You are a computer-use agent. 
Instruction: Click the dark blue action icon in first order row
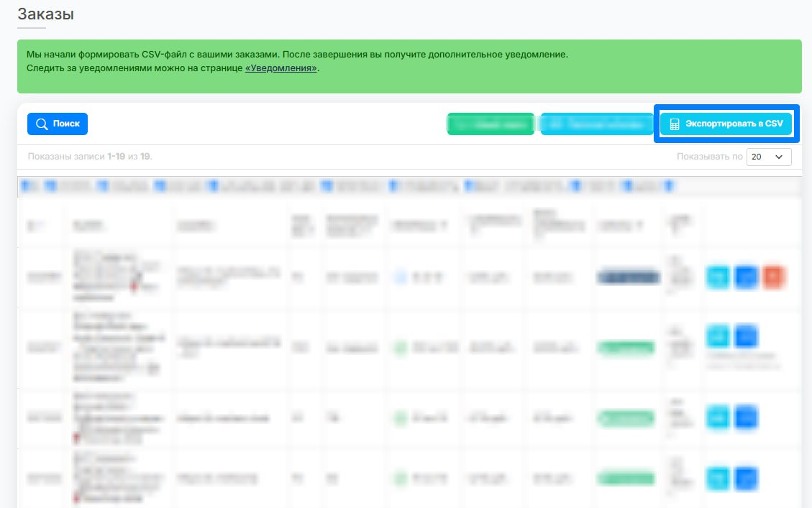tap(746, 277)
